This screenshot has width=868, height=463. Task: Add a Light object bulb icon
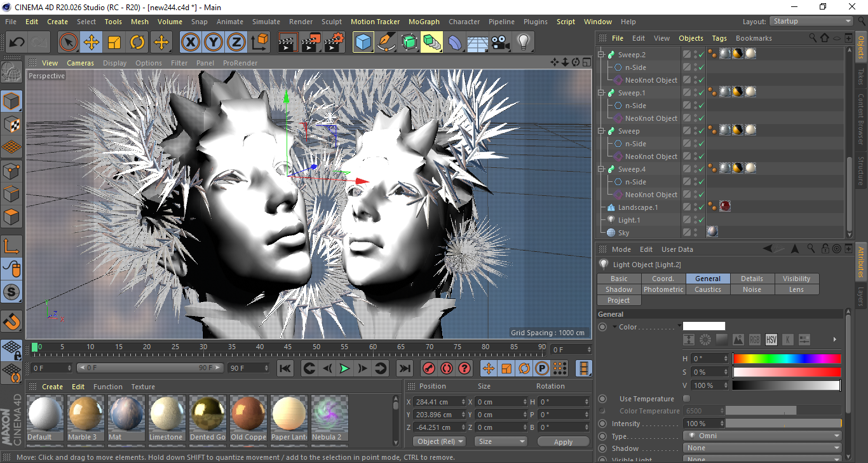(x=523, y=43)
